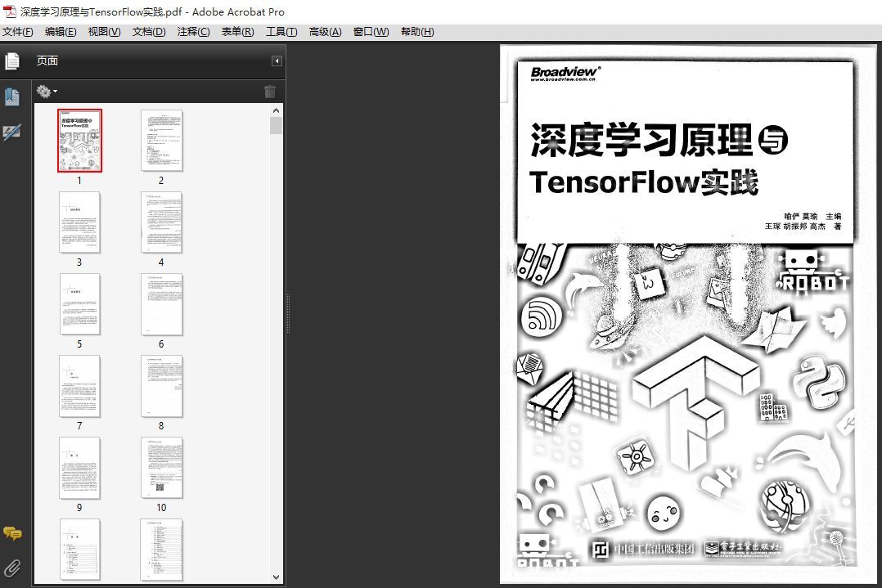This screenshot has width=882, height=588.
Task: Open the 窗口(W) menu
Action: 371,31
